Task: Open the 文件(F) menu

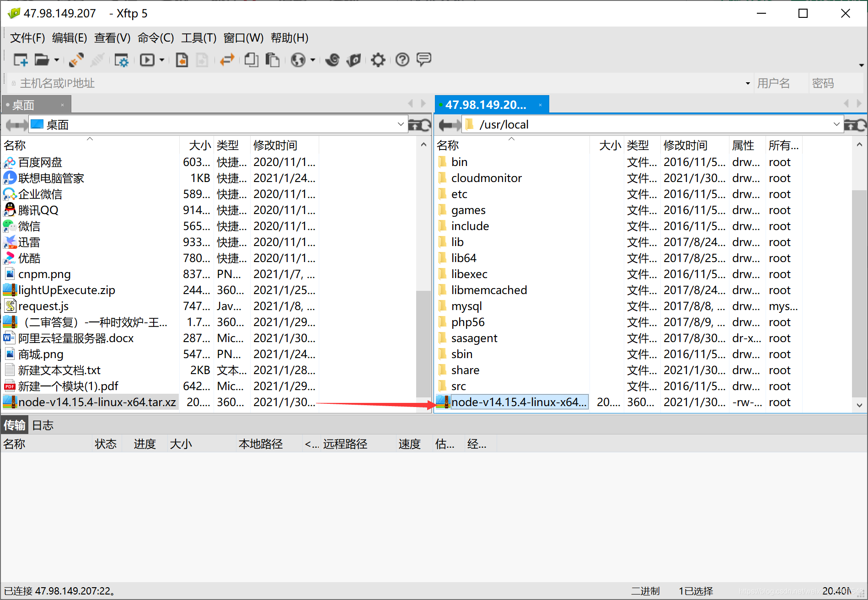Action: point(27,38)
